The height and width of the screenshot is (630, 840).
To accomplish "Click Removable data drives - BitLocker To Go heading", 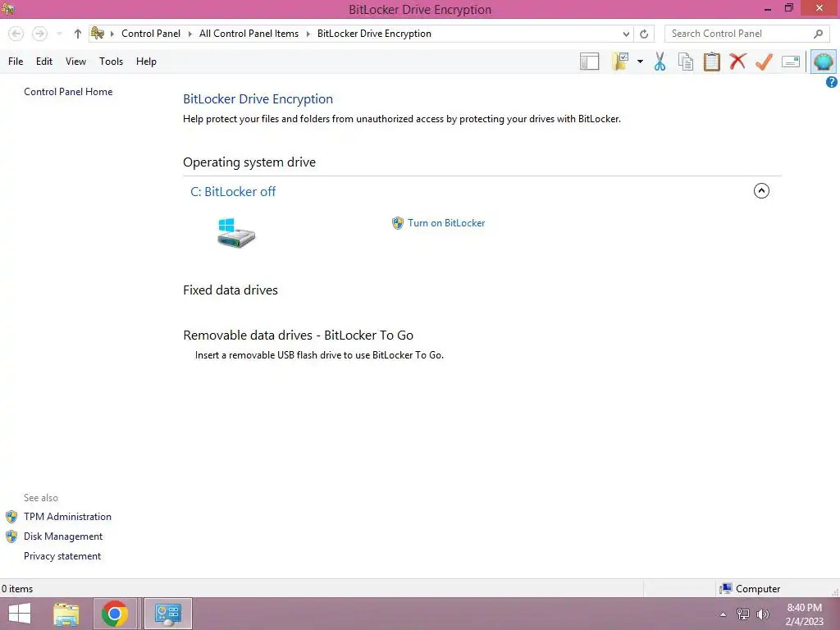I will point(298,336).
